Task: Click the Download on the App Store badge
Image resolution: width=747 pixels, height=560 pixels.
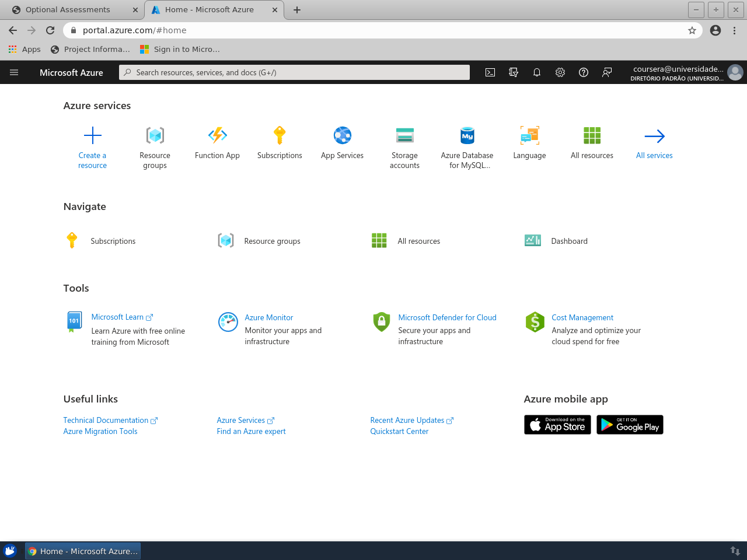Action: (x=557, y=425)
